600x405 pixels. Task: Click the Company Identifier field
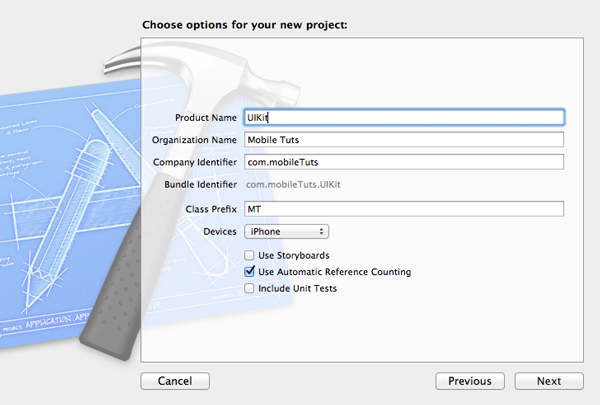(x=404, y=162)
